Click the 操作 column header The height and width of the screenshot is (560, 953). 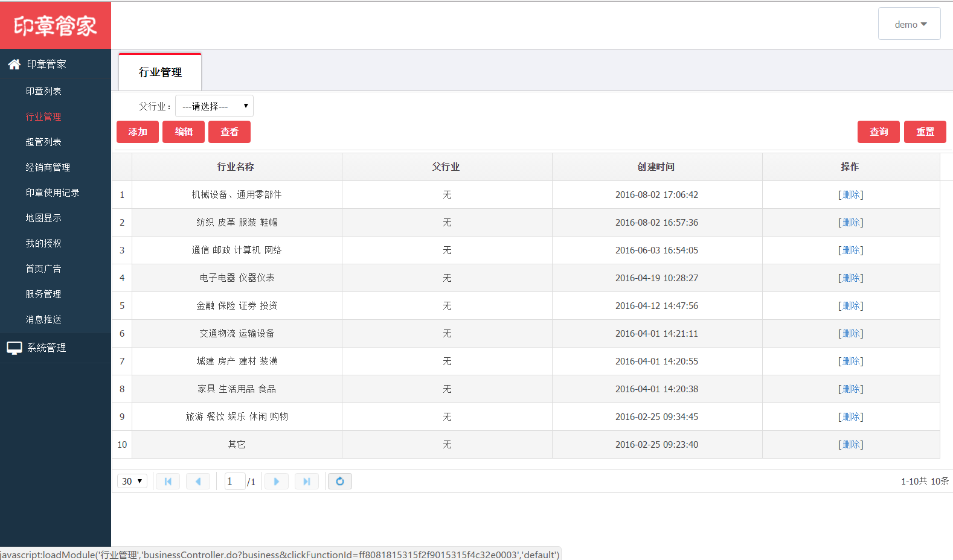(851, 167)
